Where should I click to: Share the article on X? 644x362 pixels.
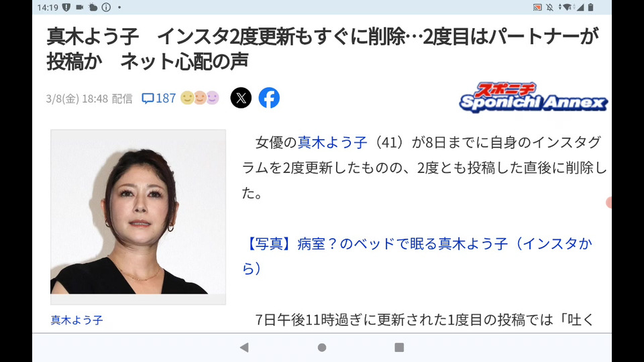point(241,98)
